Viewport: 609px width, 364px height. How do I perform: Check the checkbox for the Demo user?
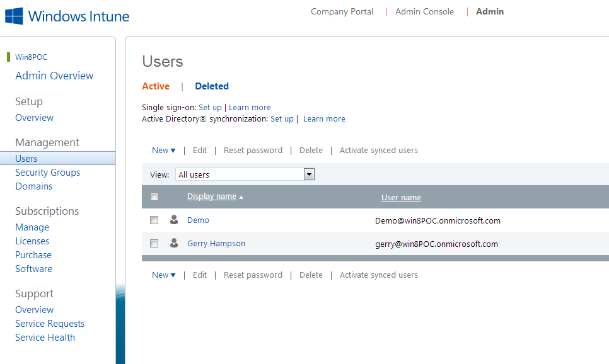(154, 220)
